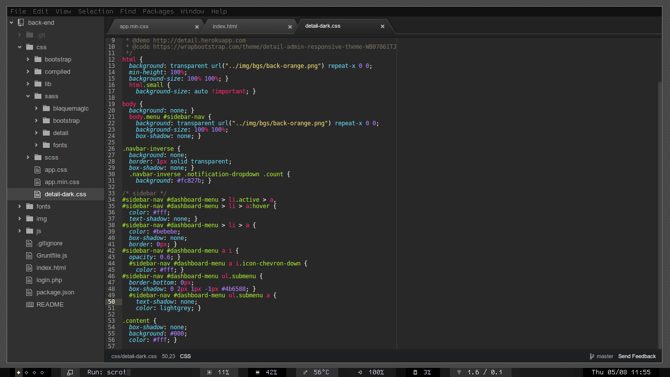Close the index.html tab

pos(290,27)
